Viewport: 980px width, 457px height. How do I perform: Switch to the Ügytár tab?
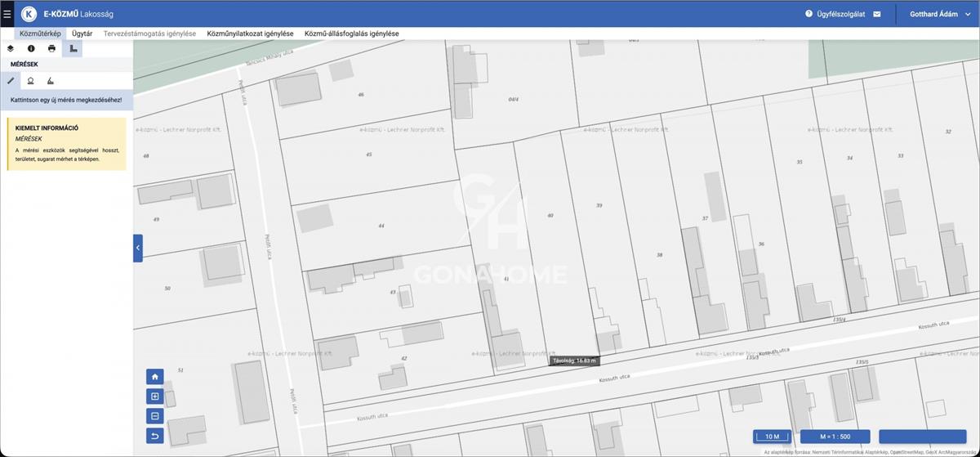(x=82, y=34)
